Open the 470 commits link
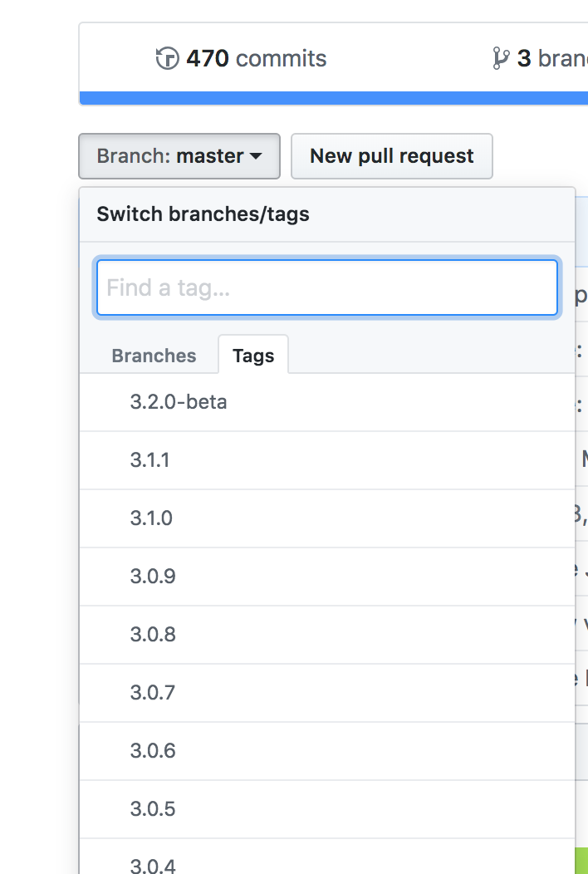 tap(256, 59)
